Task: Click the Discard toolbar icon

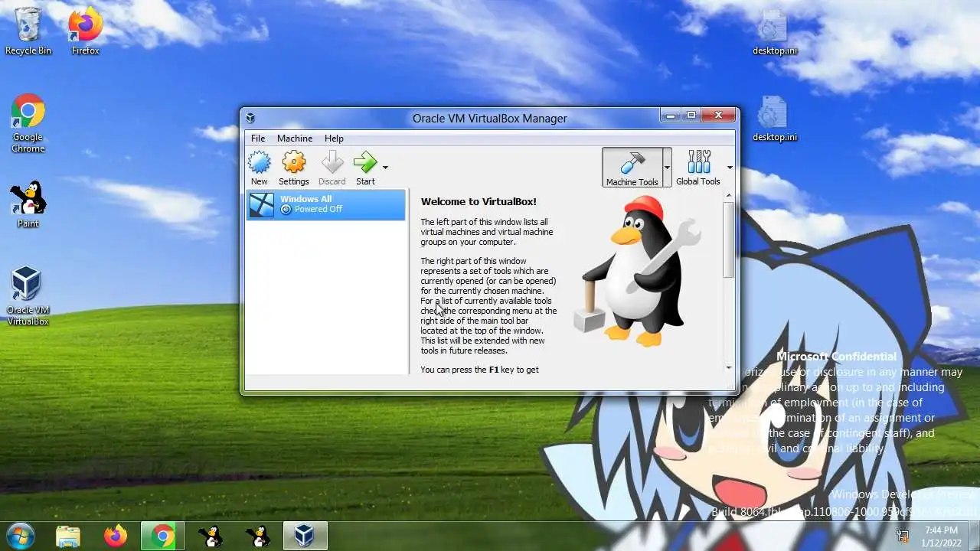Action: [332, 168]
